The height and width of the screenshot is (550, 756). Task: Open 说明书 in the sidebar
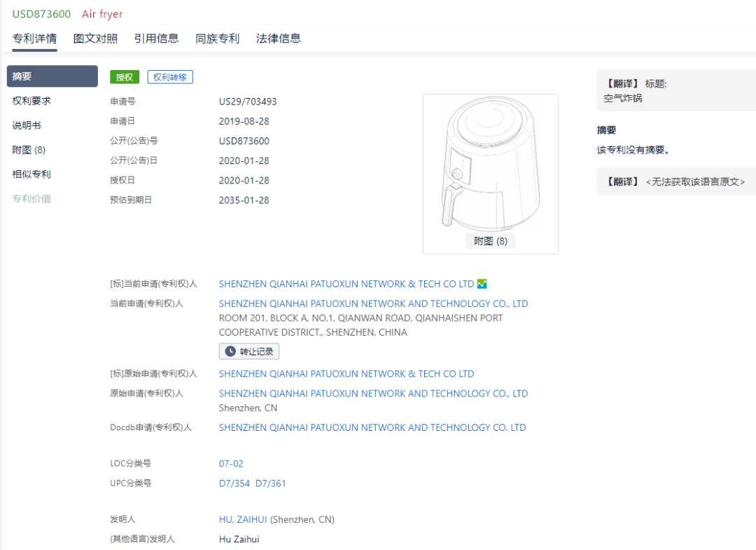click(27, 125)
